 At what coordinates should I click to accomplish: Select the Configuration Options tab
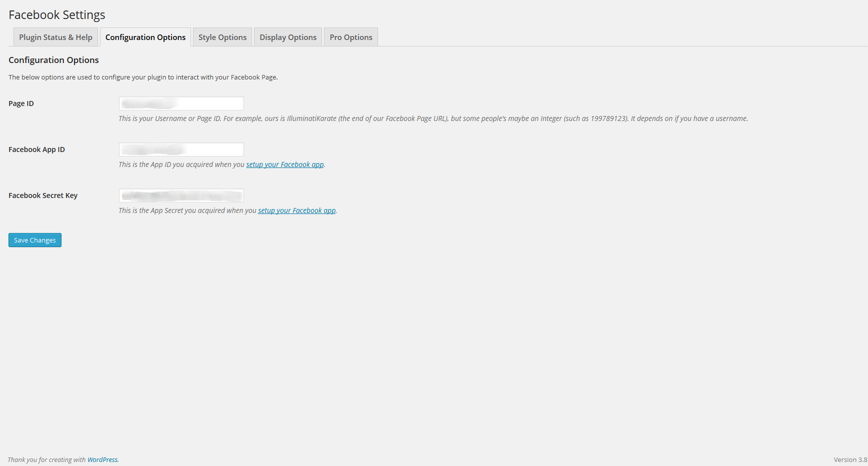click(145, 37)
